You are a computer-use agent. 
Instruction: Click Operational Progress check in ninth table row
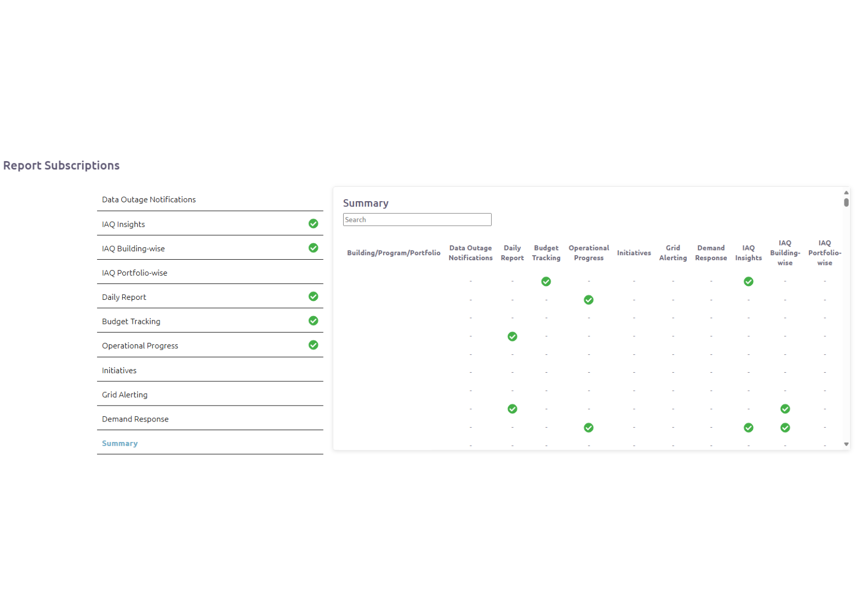(x=589, y=428)
